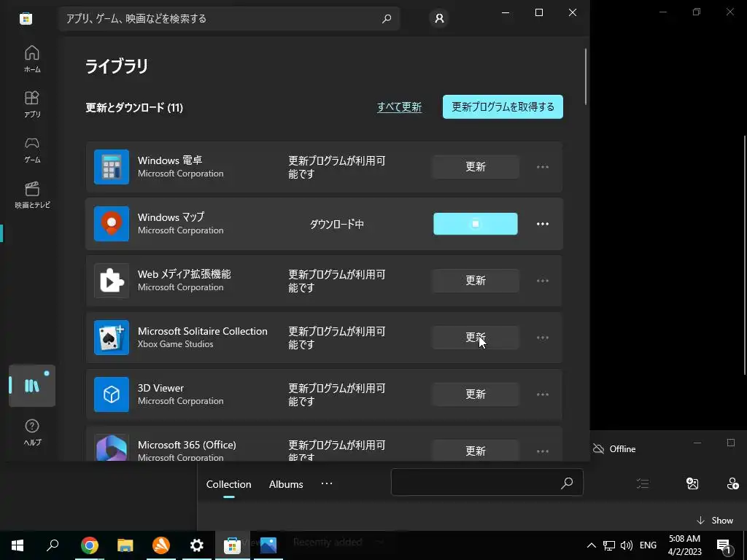Launch Google Chrome from taskbar
The width and height of the screenshot is (747, 560).
(x=90, y=545)
